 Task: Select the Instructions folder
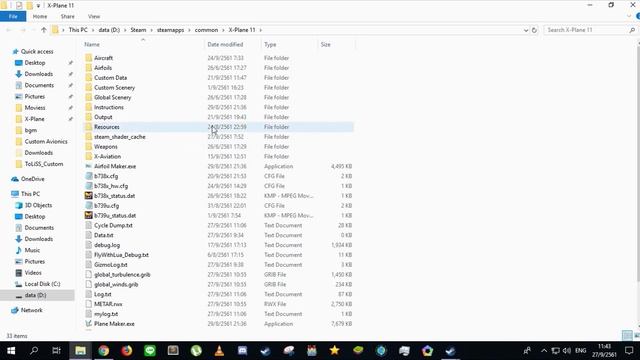tap(109, 107)
